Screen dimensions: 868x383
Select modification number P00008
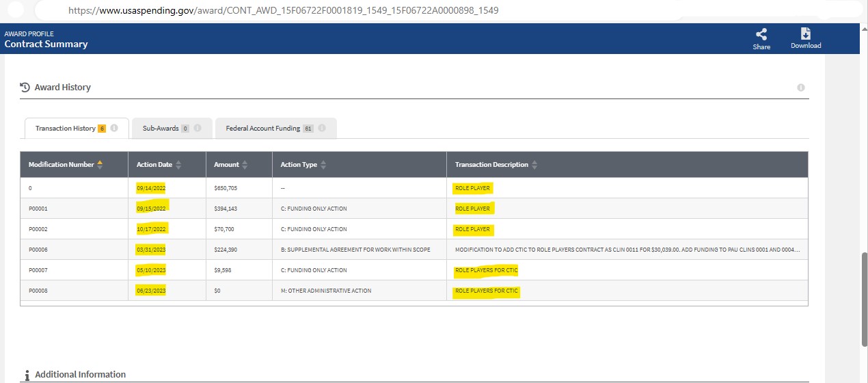click(x=38, y=291)
